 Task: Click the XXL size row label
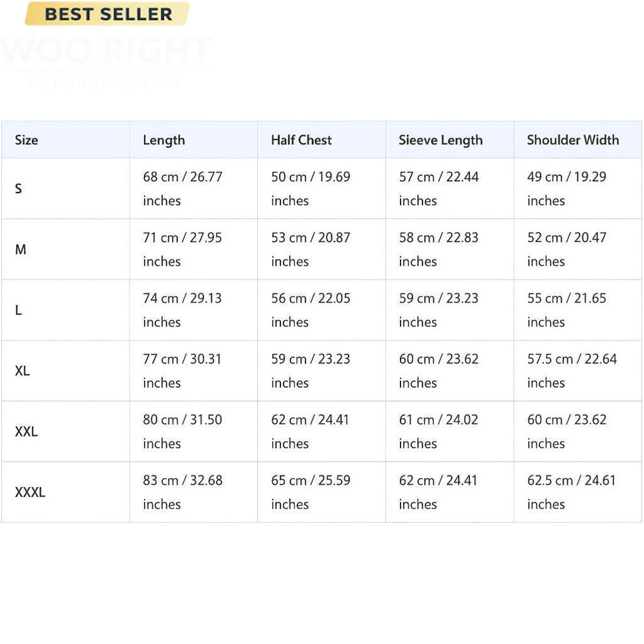(26, 431)
